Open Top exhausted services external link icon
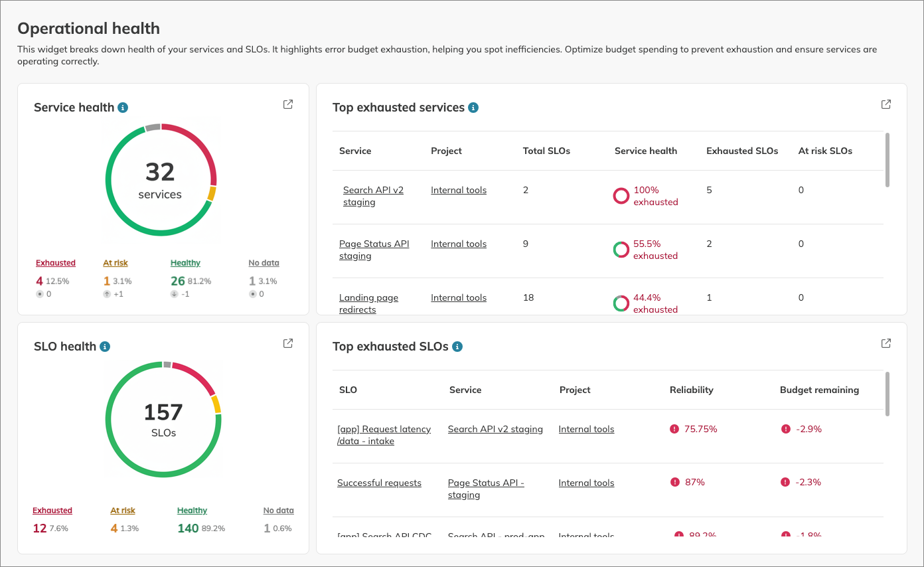This screenshot has width=924, height=567. (886, 104)
